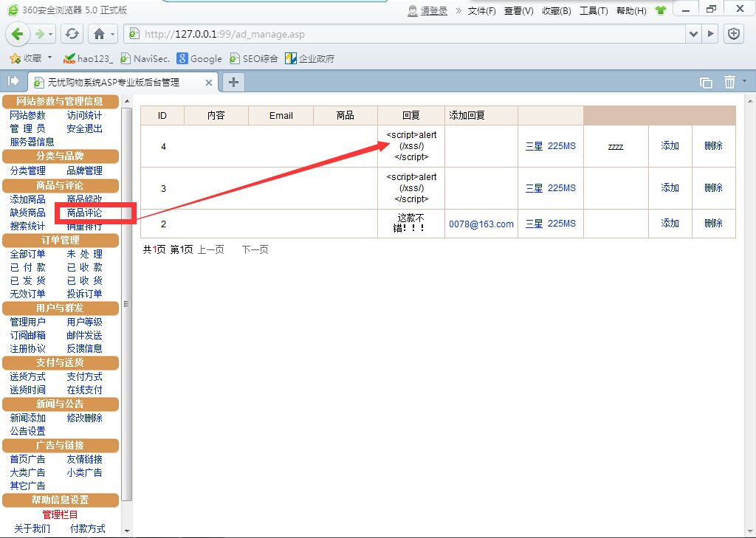The image size is (756, 538).
Task: Click 删除 in comment row 2
Action: (x=713, y=223)
